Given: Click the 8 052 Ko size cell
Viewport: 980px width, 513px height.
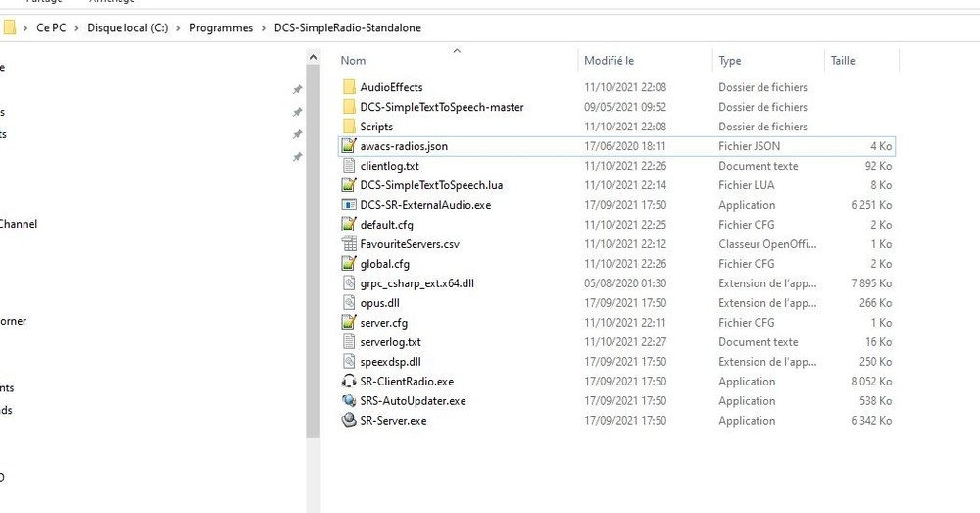Looking at the screenshot, I should (x=871, y=382).
